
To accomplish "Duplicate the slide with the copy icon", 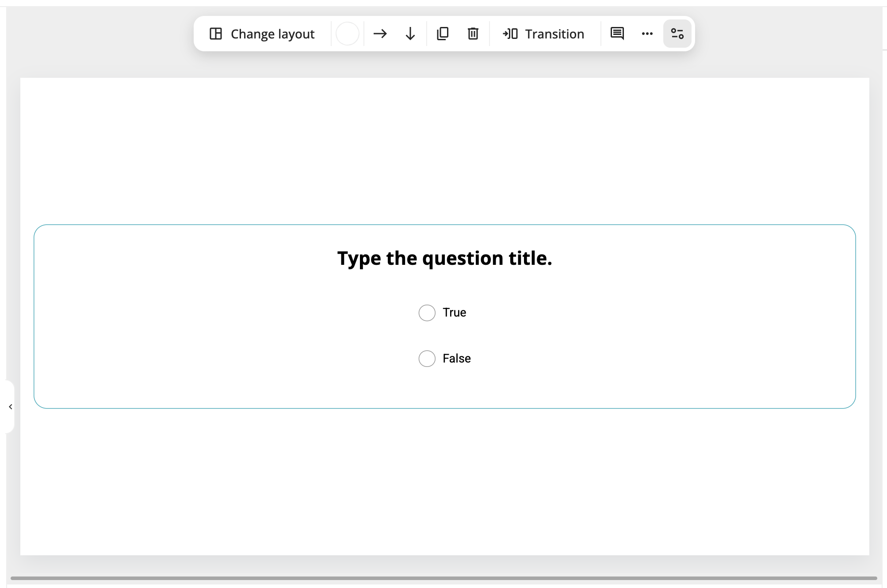I will (x=443, y=34).
